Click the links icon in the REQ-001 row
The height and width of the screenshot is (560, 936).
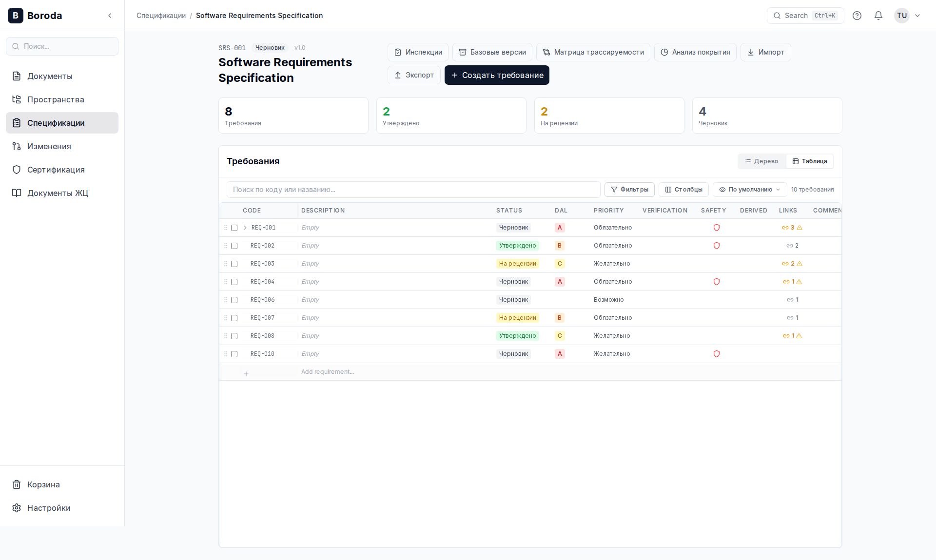(785, 228)
